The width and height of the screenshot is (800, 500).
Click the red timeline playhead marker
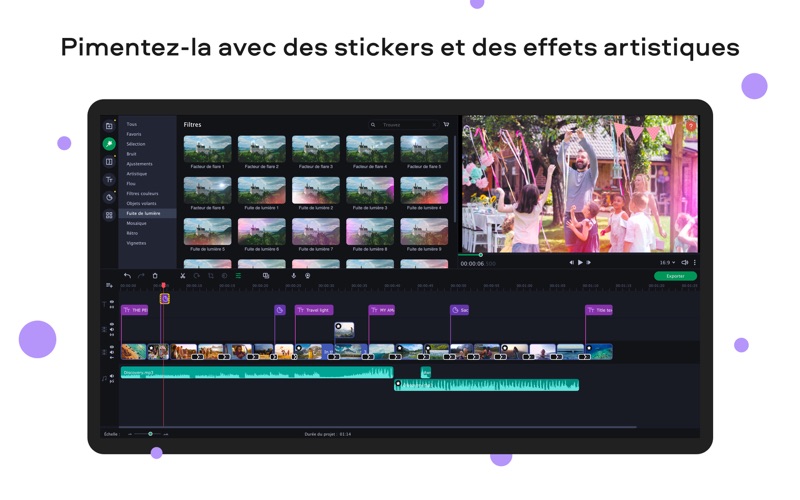[163, 285]
